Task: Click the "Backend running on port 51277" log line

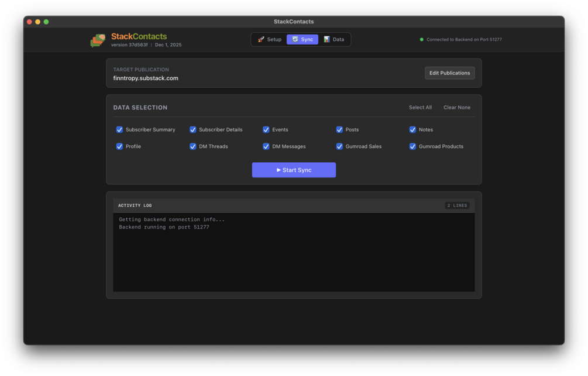Action: point(164,227)
